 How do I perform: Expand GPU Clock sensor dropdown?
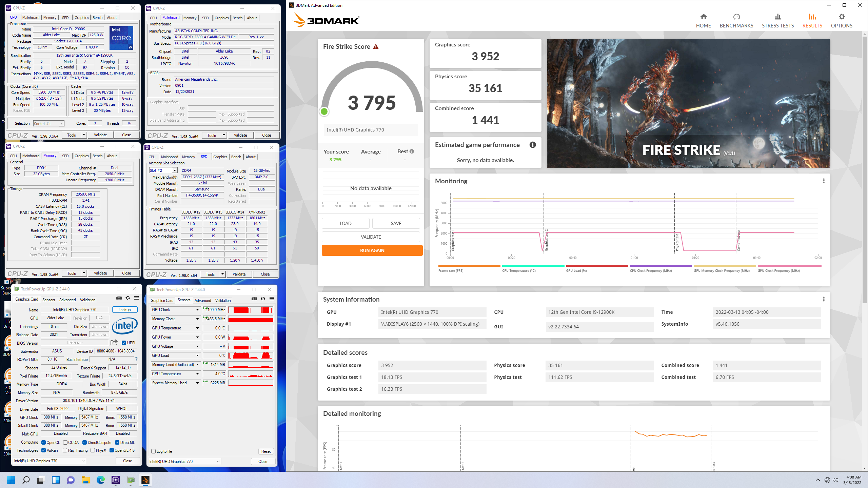(197, 310)
